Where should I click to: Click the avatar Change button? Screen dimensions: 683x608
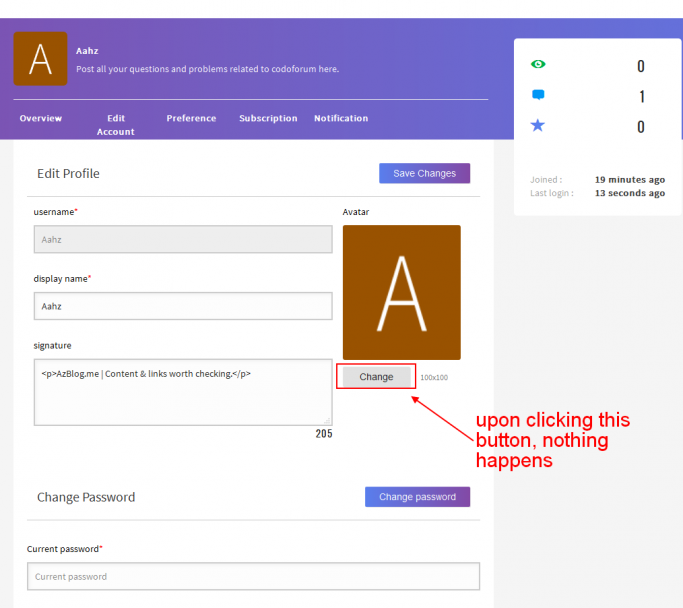click(376, 377)
